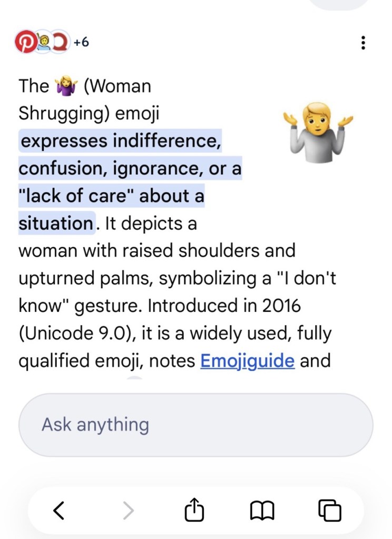This screenshot has width=392, height=539.
Task: Tap the Pinterest source icon
Action: [x=25, y=42]
